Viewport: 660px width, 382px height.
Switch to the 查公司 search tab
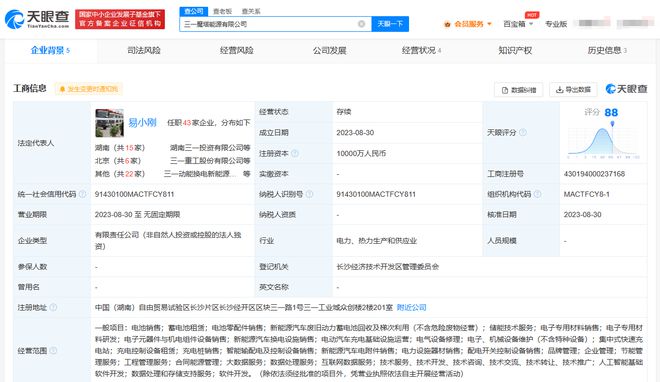tap(194, 11)
